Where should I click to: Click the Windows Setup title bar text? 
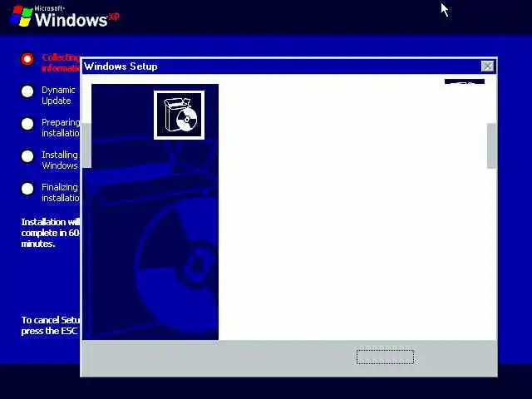(x=121, y=66)
